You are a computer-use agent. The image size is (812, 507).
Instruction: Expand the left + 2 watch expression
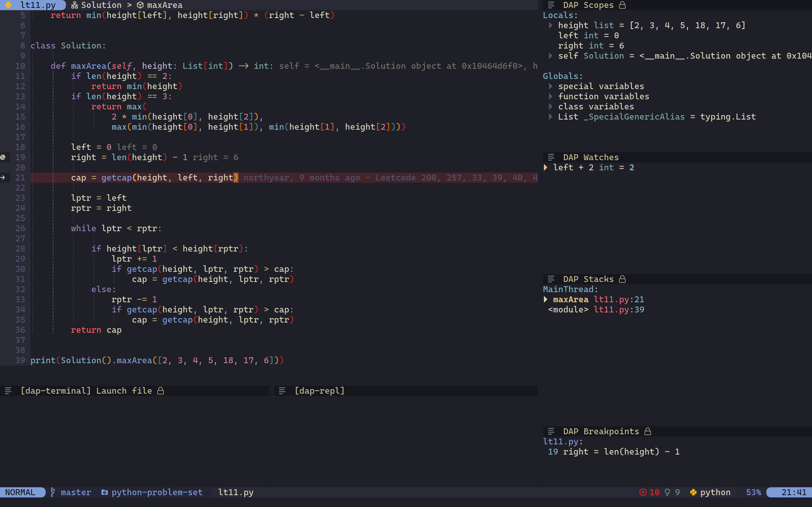546,167
